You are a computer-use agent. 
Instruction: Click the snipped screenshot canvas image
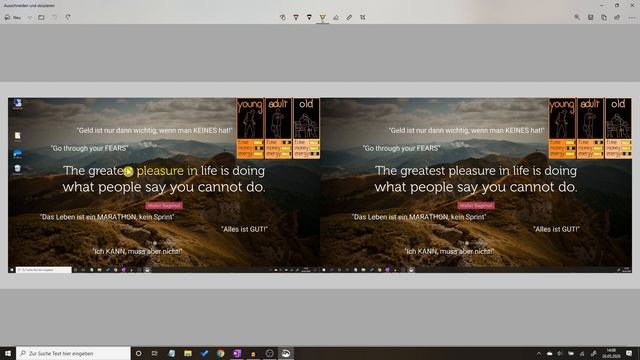[320, 185]
